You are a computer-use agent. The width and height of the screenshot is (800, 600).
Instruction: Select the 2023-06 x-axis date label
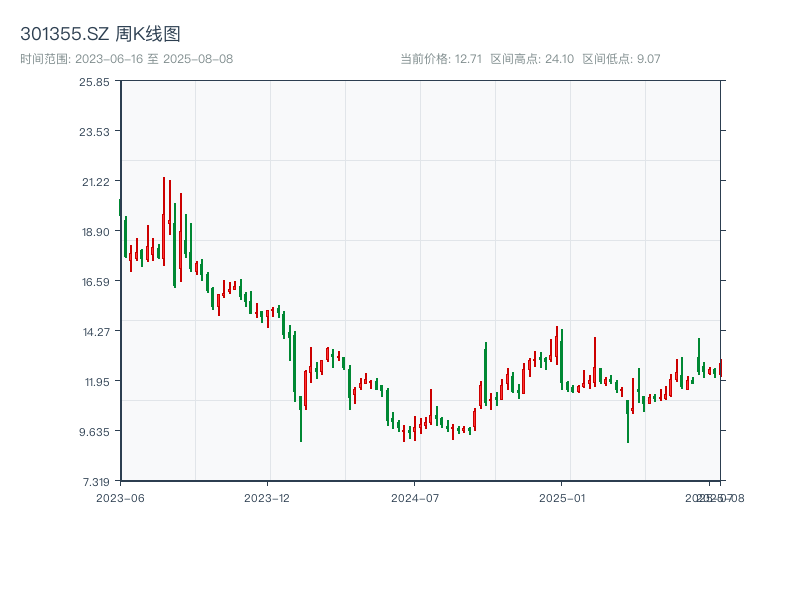tap(120, 497)
